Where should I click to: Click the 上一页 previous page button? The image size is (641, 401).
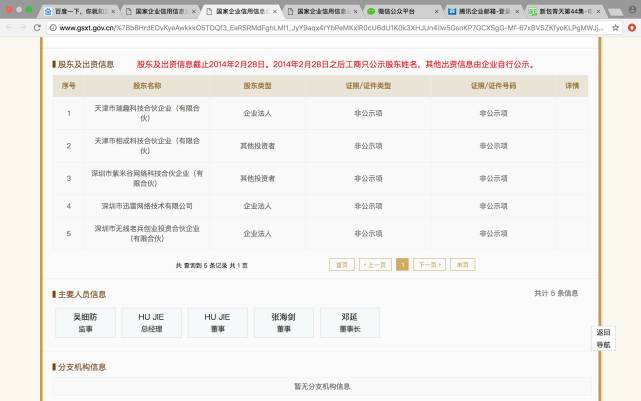[375, 265]
